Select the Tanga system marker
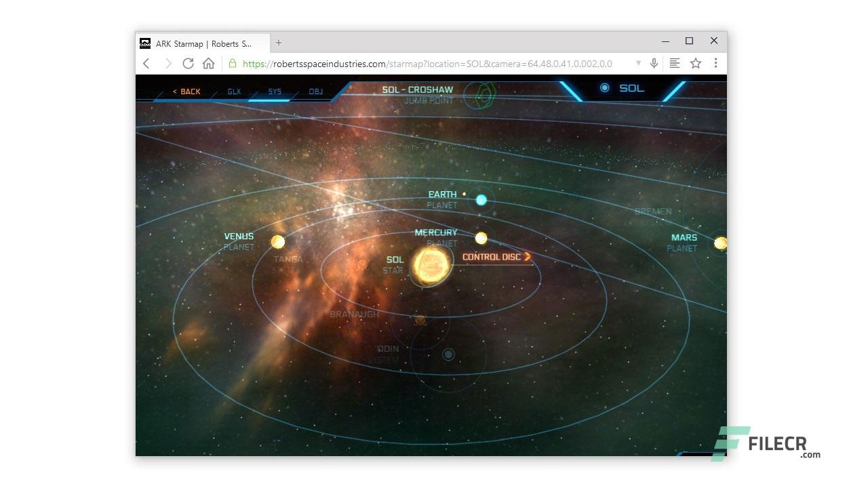 tap(361, 264)
